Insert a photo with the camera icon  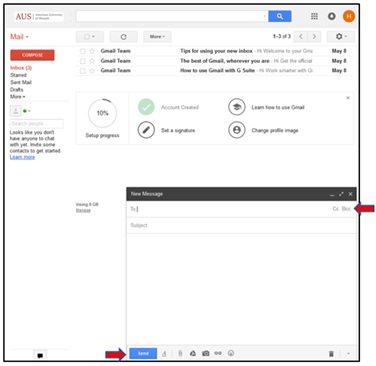click(x=205, y=353)
